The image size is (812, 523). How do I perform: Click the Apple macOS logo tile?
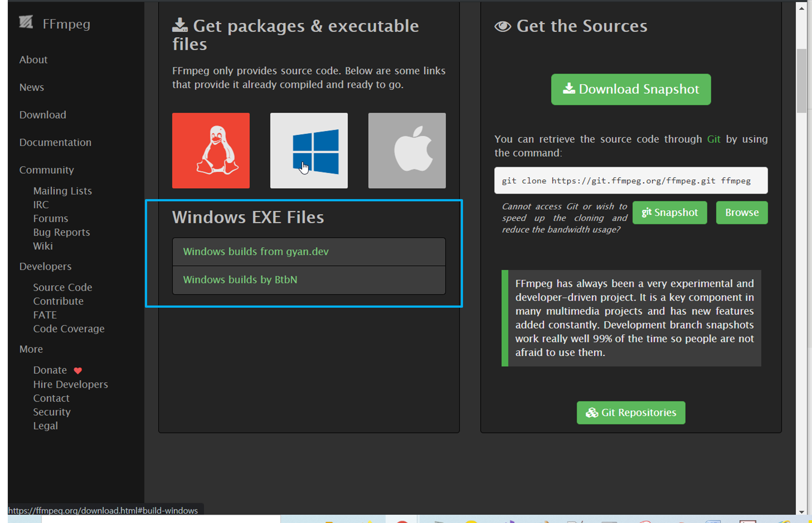[x=407, y=151]
